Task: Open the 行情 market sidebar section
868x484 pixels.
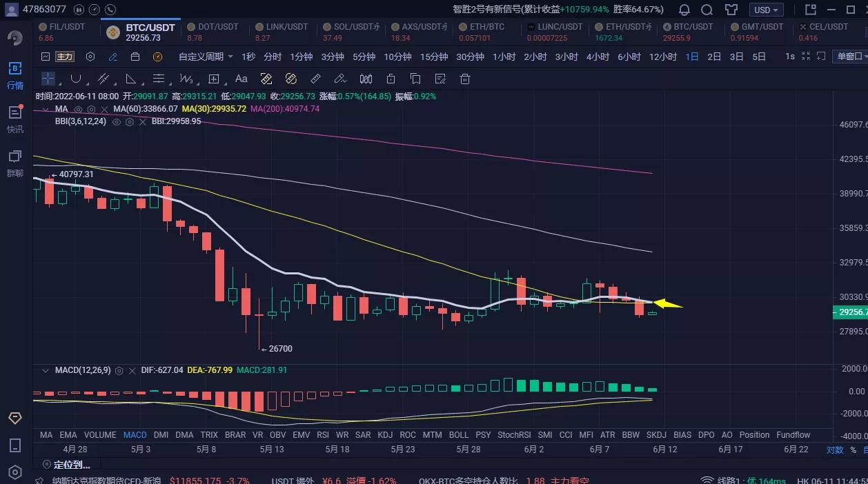Action: (15, 76)
